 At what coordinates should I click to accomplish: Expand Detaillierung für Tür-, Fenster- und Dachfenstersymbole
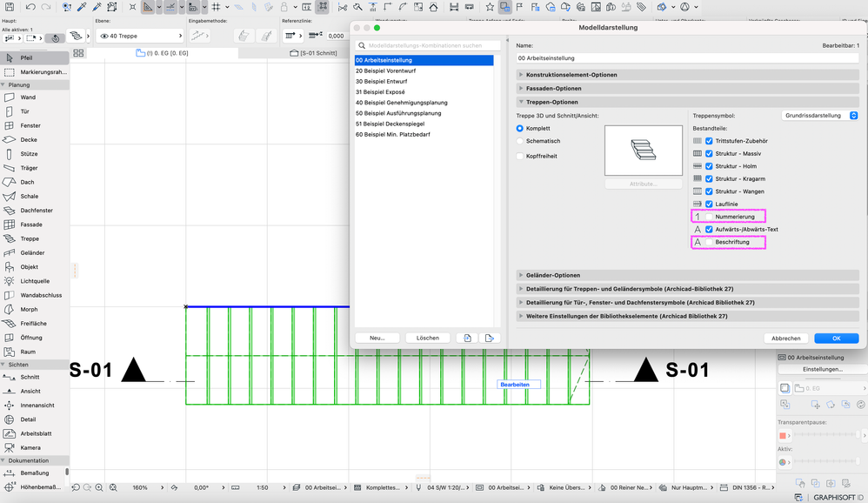pos(688,303)
